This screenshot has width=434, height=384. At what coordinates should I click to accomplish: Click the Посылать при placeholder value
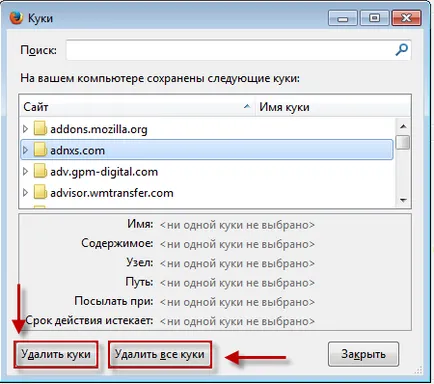tap(237, 302)
